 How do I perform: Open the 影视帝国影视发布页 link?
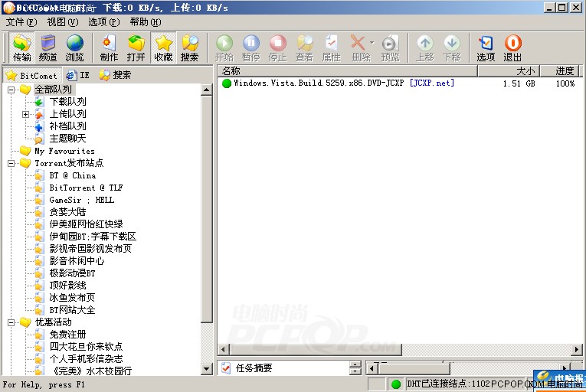pos(90,249)
